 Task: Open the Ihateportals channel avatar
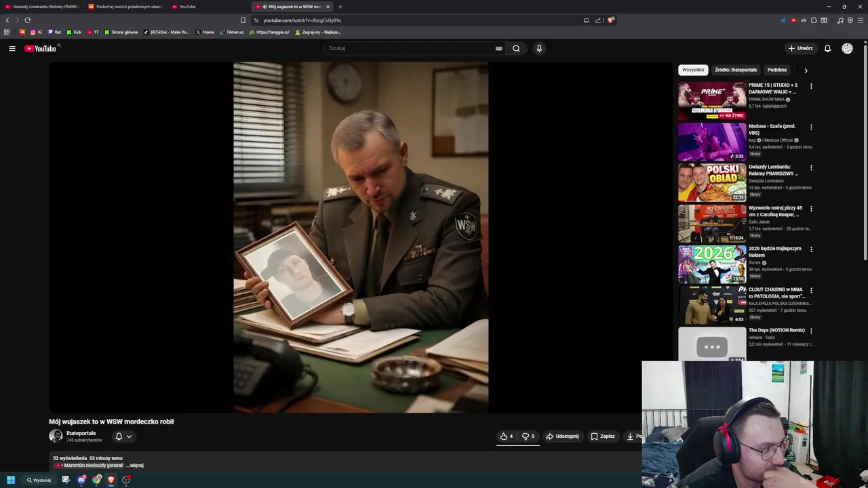pos(56,436)
